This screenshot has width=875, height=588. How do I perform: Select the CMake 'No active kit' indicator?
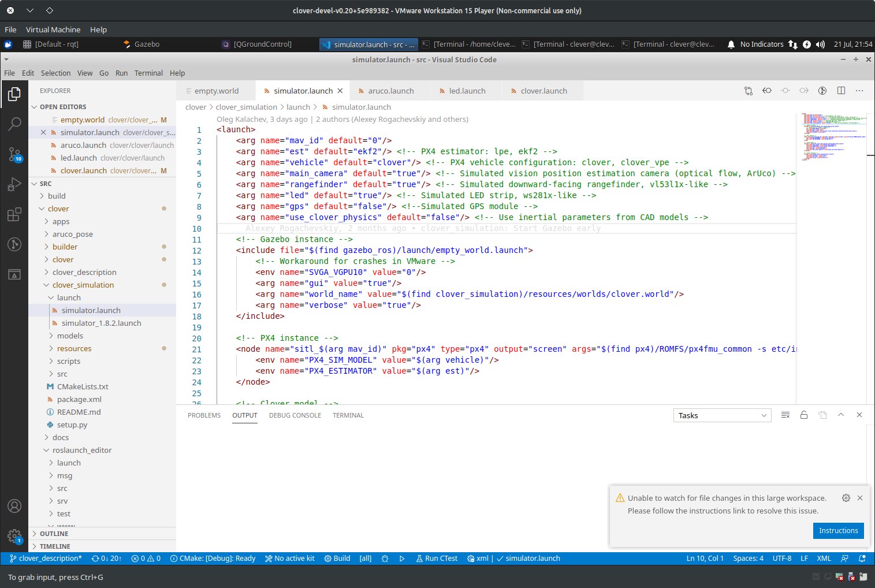(290, 558)
